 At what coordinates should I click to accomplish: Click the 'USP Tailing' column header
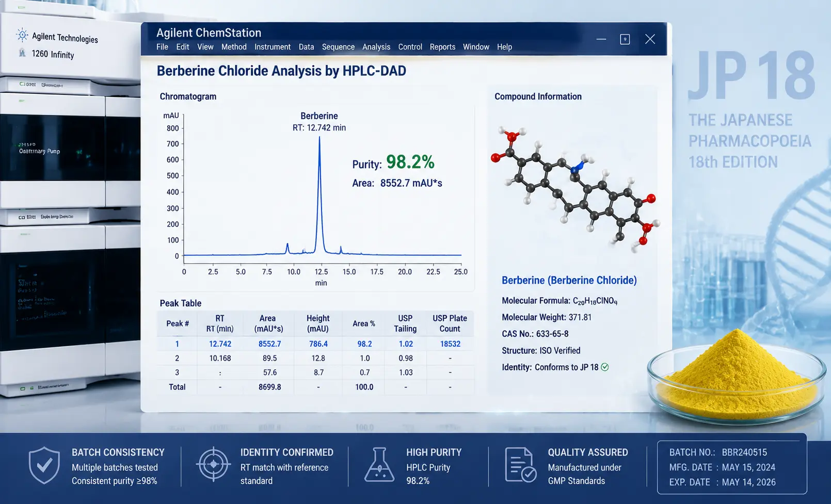[405, 323]
